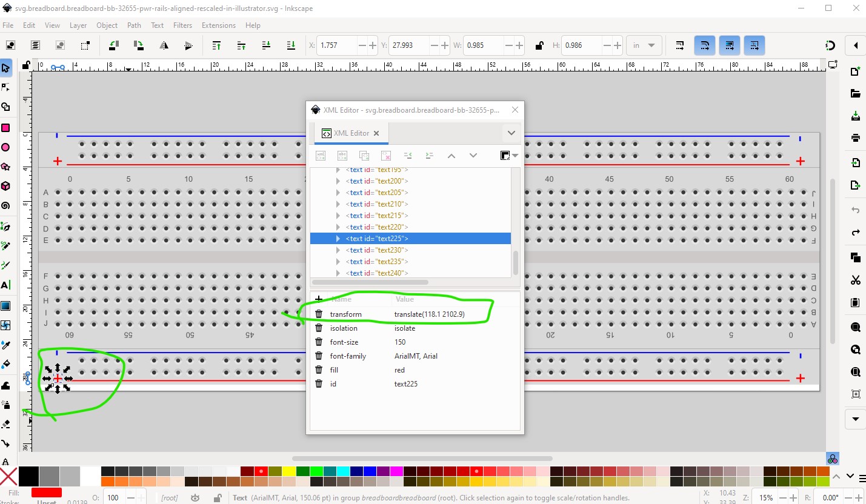This screenshot has width=866, height=504.
Task: Duplicate node in XML Editor
Action: 364,156
